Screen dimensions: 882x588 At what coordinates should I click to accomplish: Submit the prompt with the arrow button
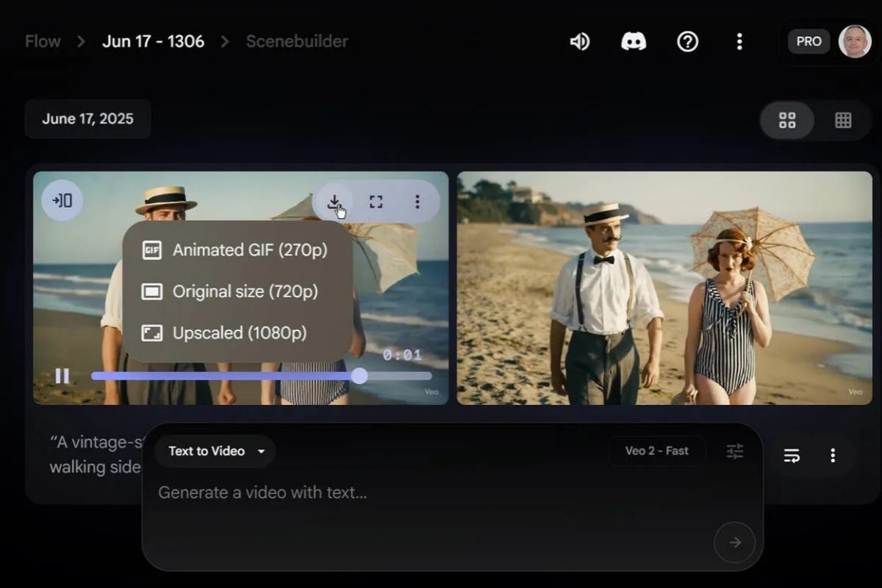point(734,542)
